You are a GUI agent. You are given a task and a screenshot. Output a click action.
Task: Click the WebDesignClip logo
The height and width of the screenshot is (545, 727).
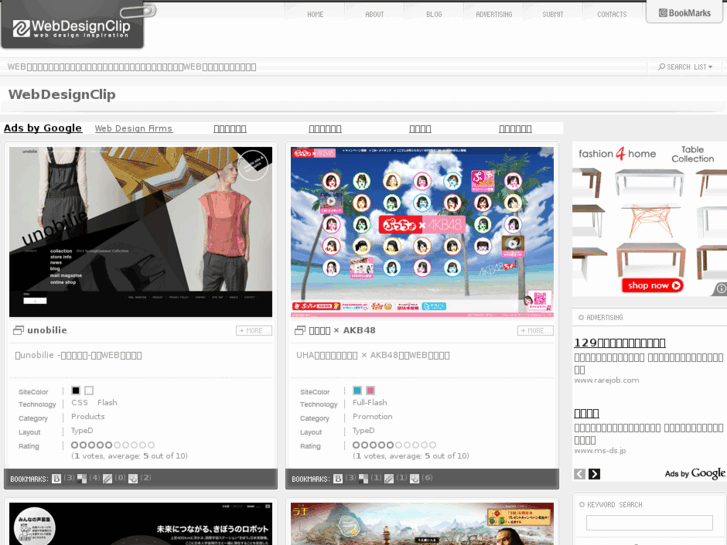coord(71,27)
